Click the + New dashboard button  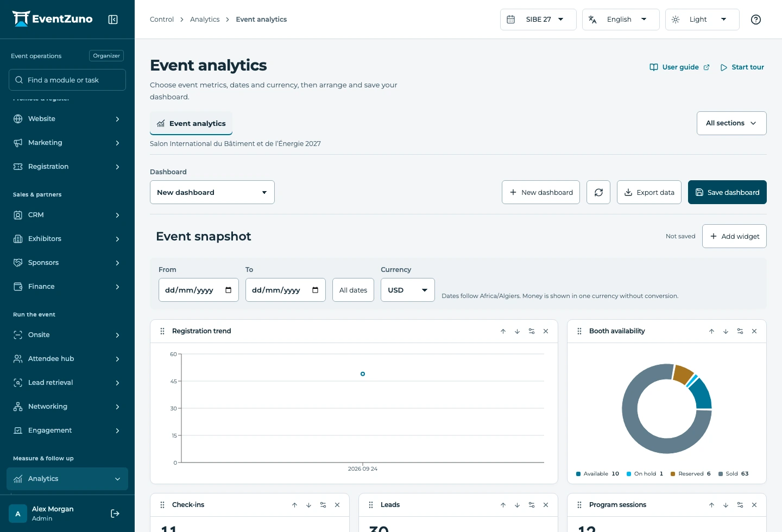tap(541, 192)
